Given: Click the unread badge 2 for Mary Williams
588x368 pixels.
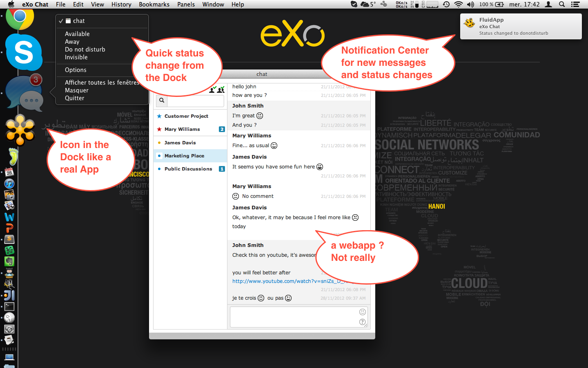Looking at the screenshot, I should 222,129.
